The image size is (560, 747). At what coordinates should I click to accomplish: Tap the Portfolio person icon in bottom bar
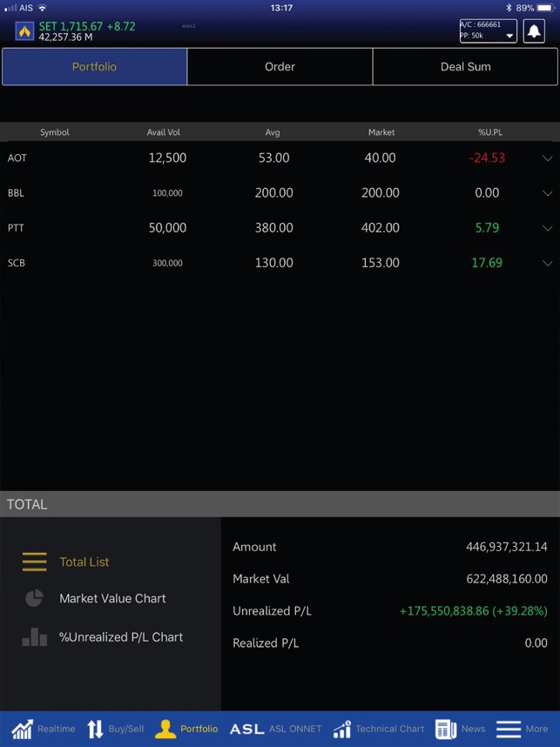[x=165, y=729]
